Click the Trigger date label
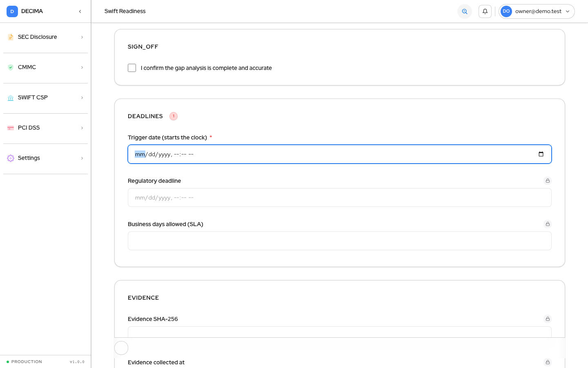The width and height of the screenshot is (588, 368). click(167, 137)
